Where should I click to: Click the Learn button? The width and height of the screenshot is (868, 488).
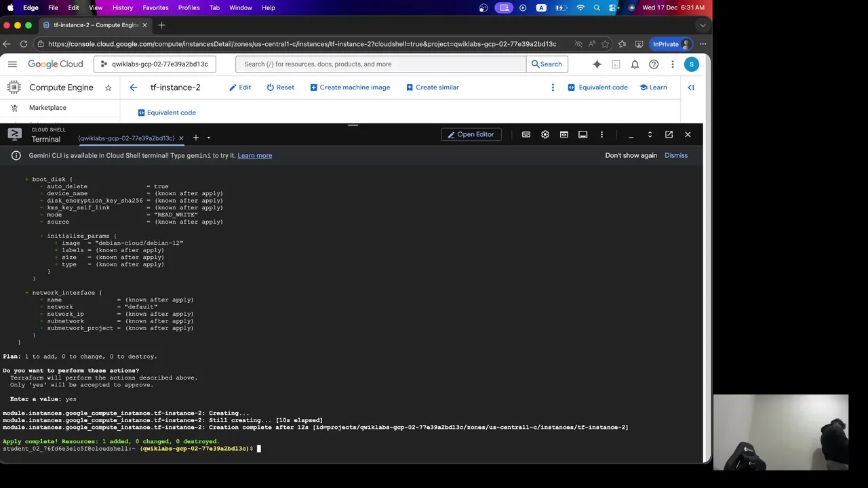[x=653, y=87]
